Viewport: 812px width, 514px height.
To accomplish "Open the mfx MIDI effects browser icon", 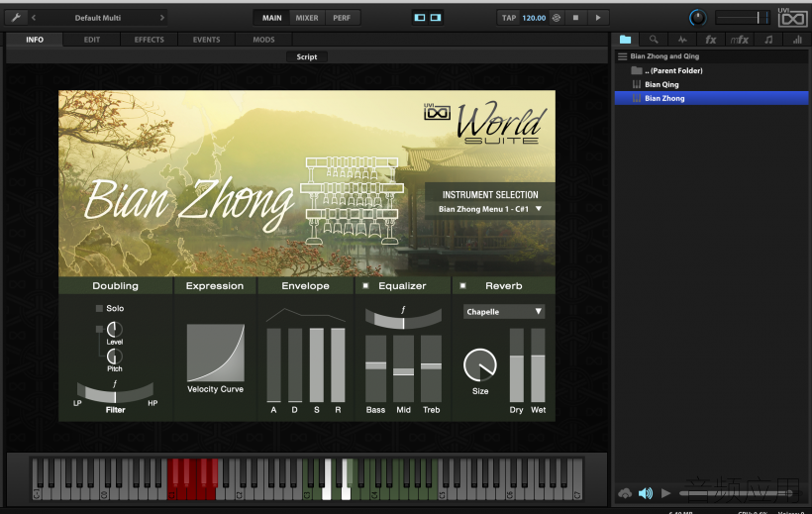I will 740,40.
